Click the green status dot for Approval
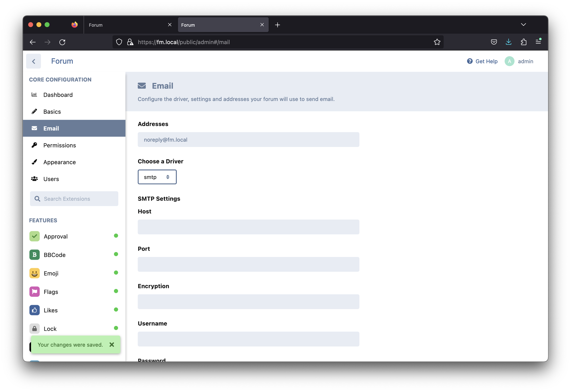Image resolution: width=571 pixels, height=392 pixels. pos(116,236)
